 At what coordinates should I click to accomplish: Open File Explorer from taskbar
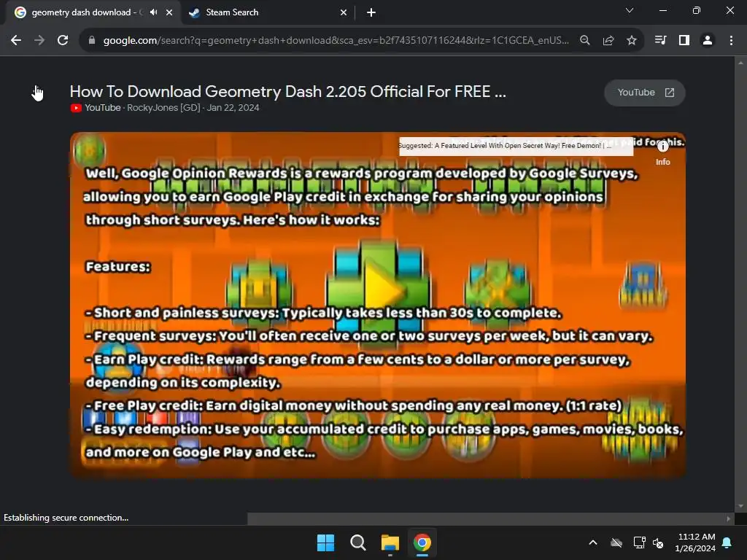[390, 542]
